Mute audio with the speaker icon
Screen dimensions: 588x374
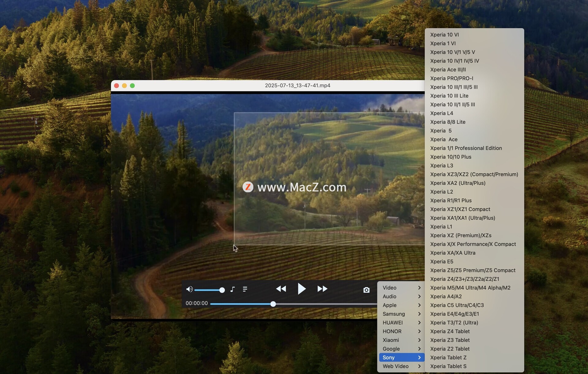[189, 289]
